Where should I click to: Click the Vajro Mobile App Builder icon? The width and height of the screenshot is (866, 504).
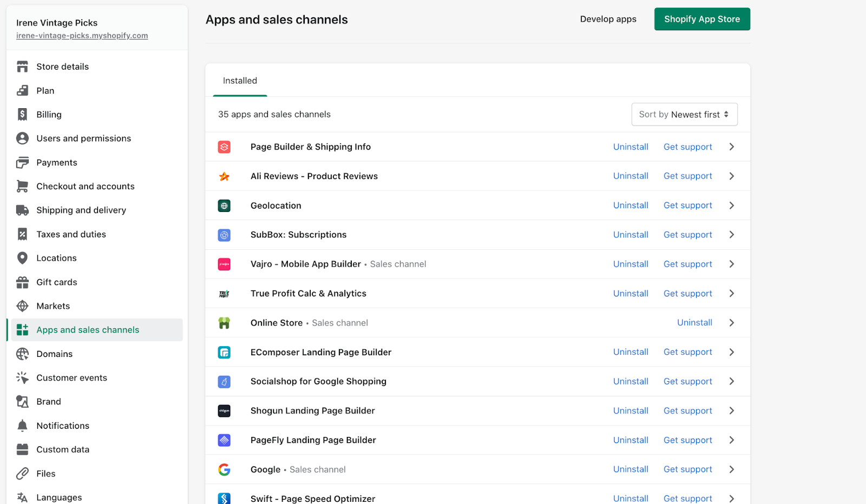point(224,264)
